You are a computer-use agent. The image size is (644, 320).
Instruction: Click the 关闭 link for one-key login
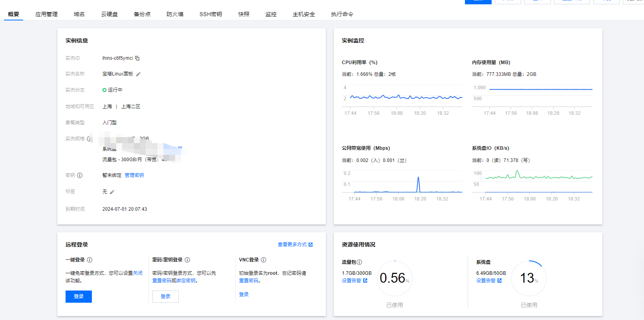pyautogui.click(x=137, y=273)
